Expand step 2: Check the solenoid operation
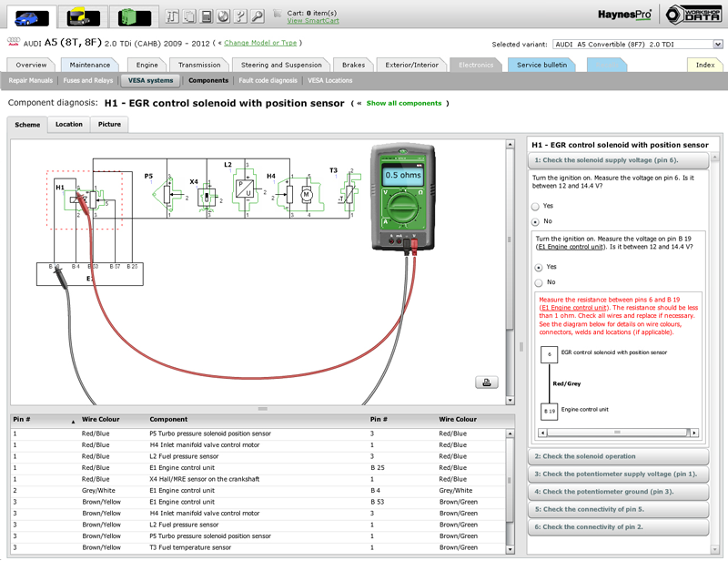Image resolution: width=728 pixels, height=561 pixels. tap(617, 456)
